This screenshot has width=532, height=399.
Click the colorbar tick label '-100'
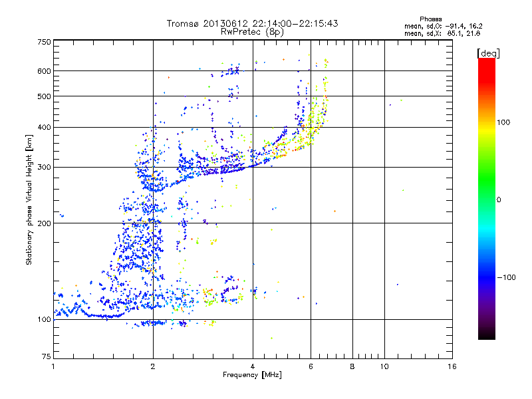pyautogui.click(x=507, y=277)
